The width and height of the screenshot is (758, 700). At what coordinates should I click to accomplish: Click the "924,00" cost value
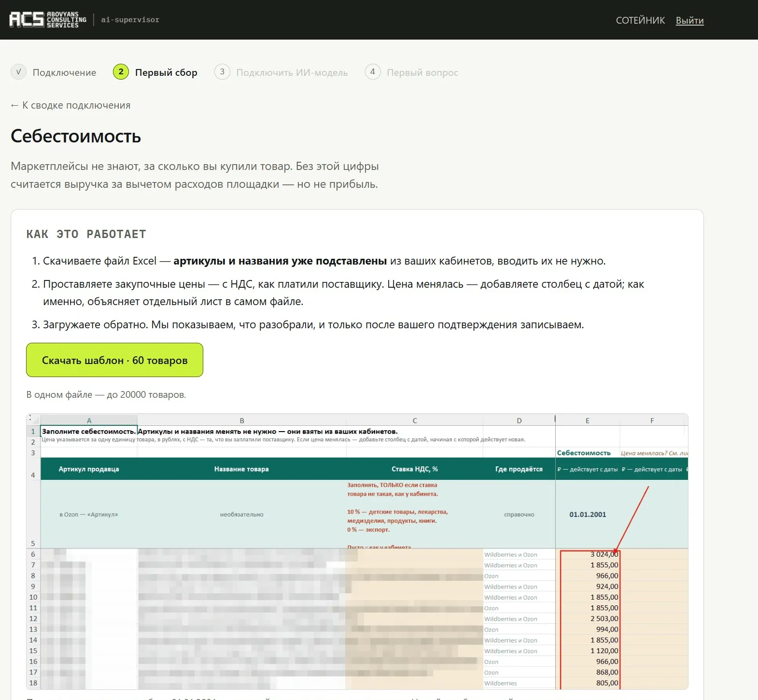pos(607,587)
